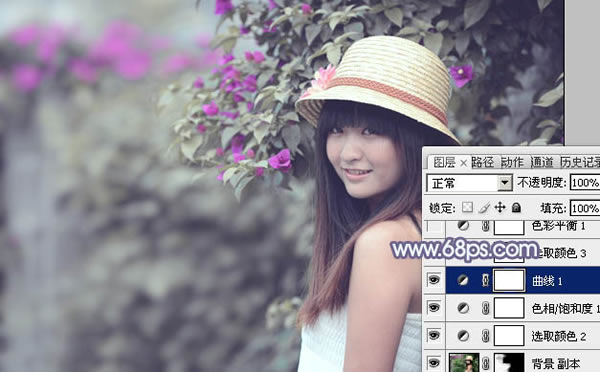Click link icon of 选取颜色 2 layer
This screenshot has height=372, width=600.
[485, 336]
